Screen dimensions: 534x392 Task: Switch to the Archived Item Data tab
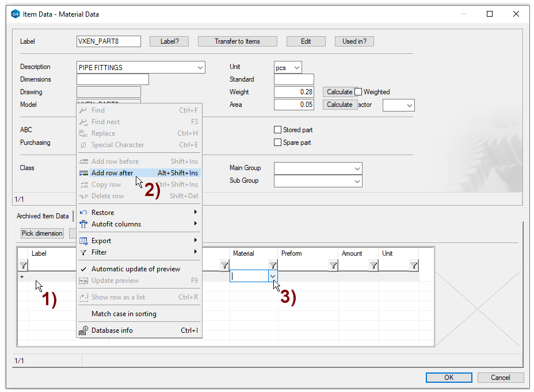click(43, 216)
